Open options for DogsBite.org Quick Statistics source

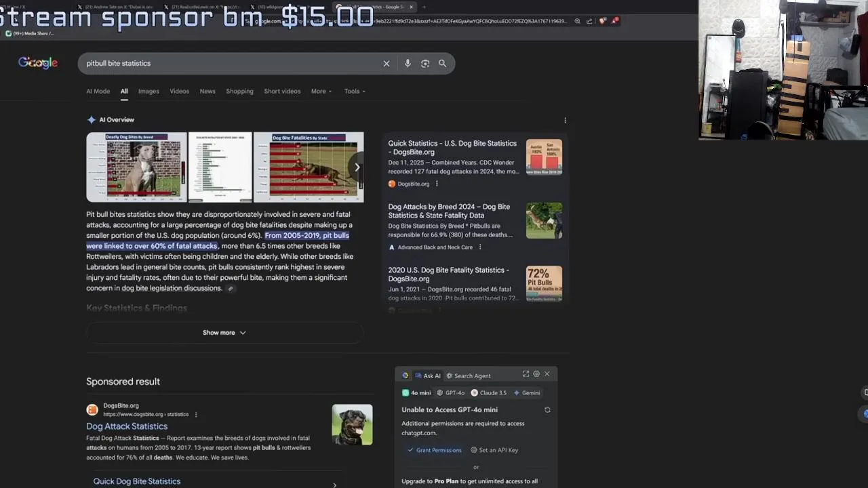pyautogui.click(x=437, y=184)
